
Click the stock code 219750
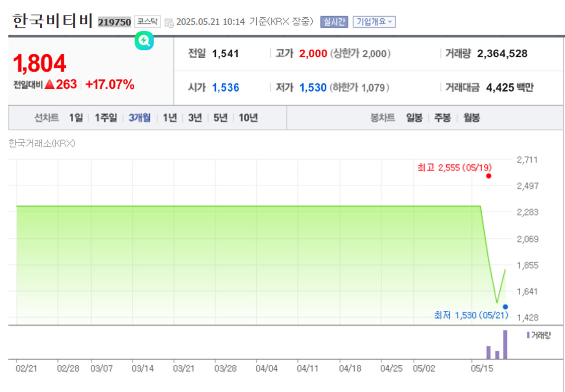pyautogui.click(x=114, y=22)
